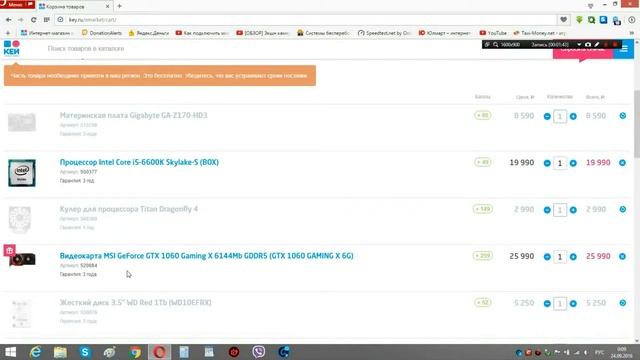
Task: Open Viber from taskbar
Action: (x=259, y=352)
